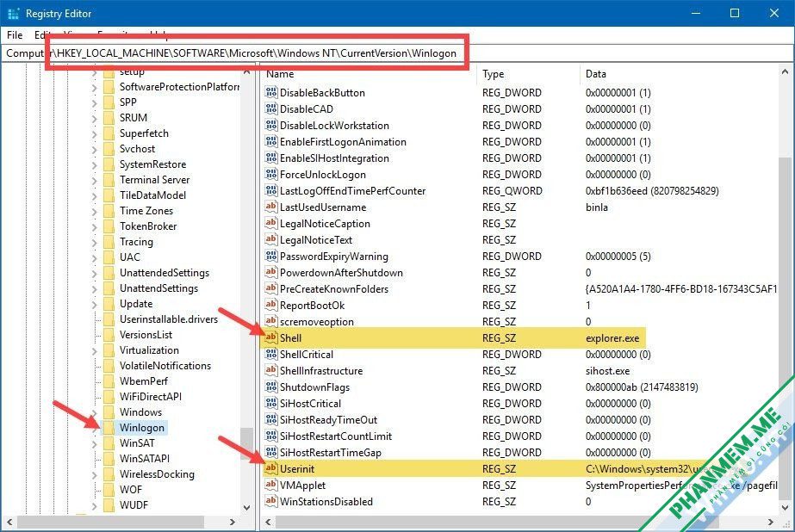Select the TokenBroker key

tap(148, 226)
